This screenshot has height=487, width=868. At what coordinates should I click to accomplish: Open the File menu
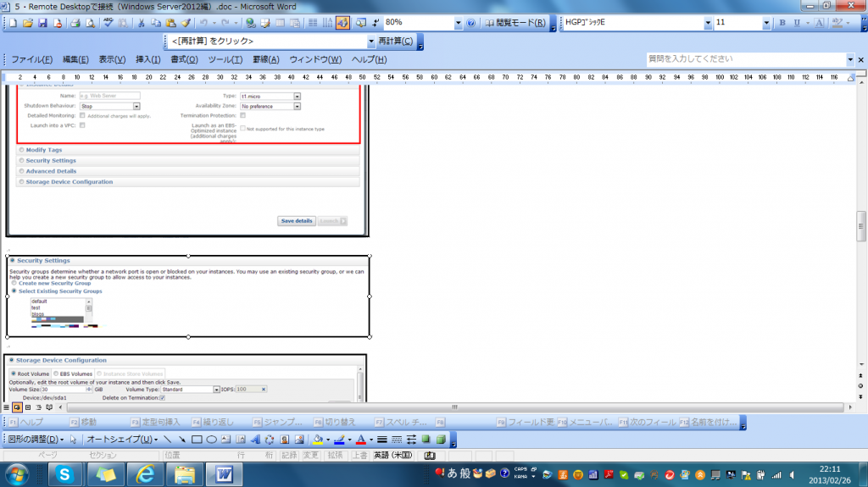31,60
